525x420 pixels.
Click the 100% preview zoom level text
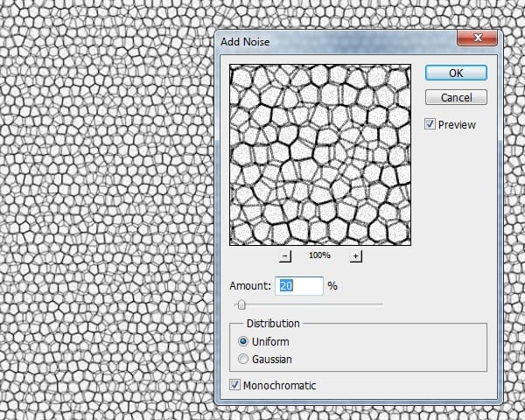point(320,255)
